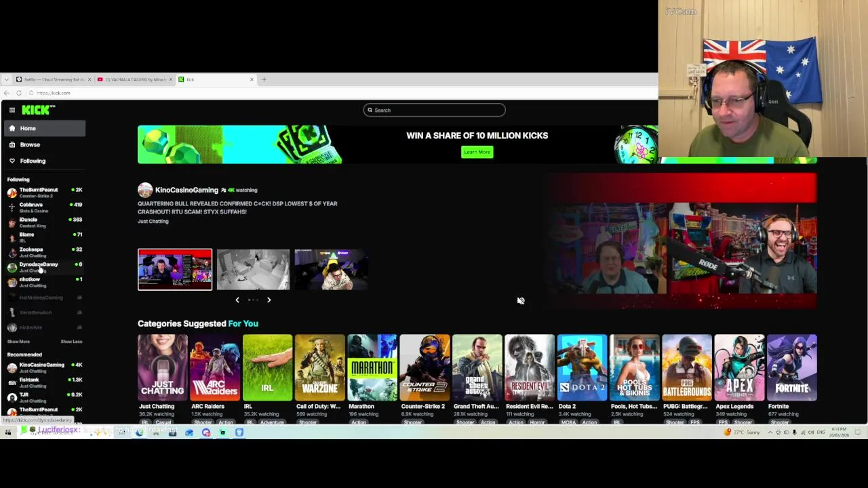Open the Browse sidebar item
868x488 pixels.
tap(44, 144)
